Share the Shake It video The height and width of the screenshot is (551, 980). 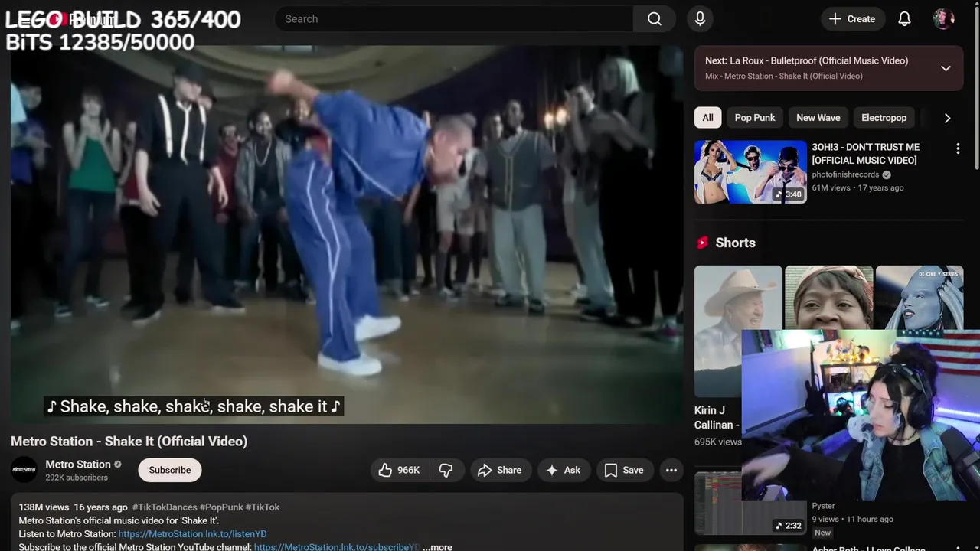pos(499,470)
